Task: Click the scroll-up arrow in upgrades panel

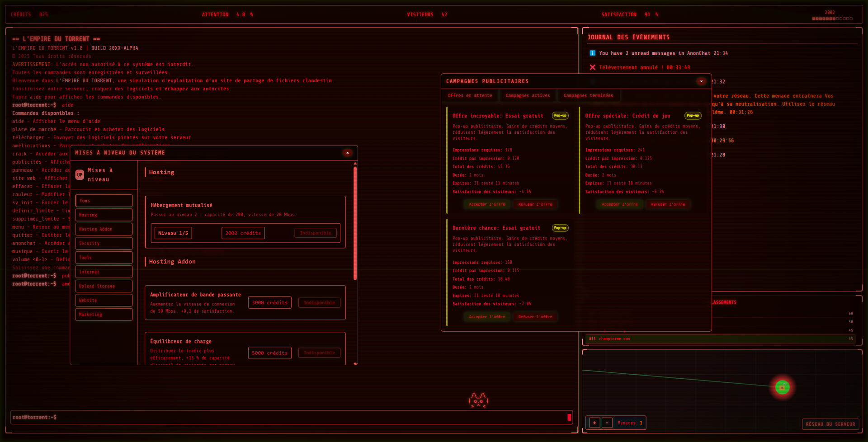Action: tap(355, 164)
